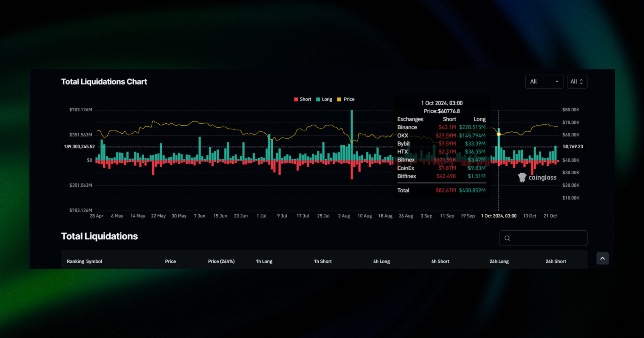Click the coinglass watermark logo
The image size is (644, 338).
click(x=537, y=177)
